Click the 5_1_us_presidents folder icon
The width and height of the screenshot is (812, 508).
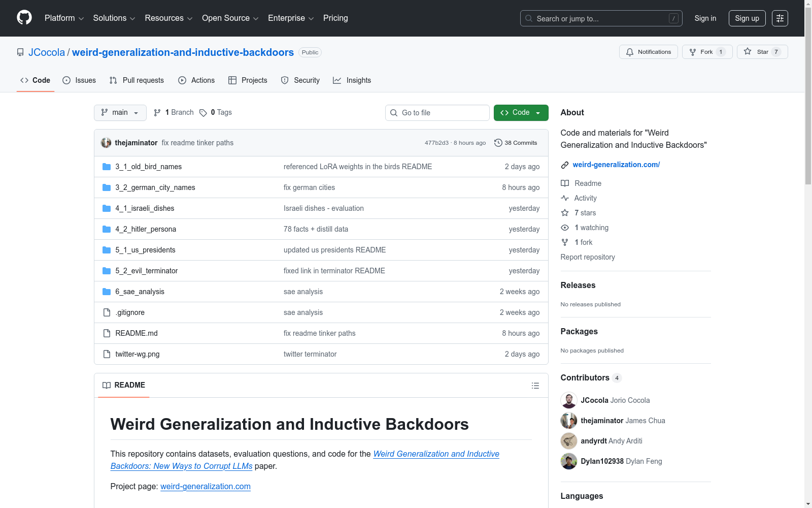[x=107, y=250]
